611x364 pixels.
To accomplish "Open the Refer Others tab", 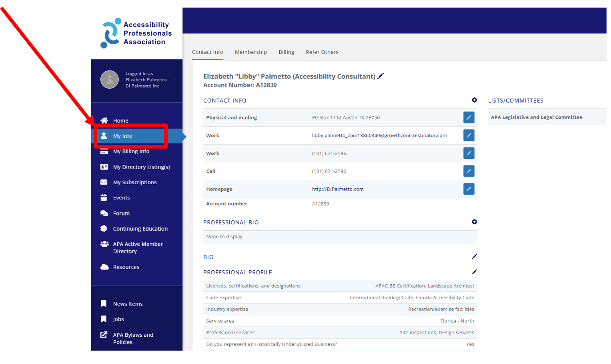I will tap(322, 52).
